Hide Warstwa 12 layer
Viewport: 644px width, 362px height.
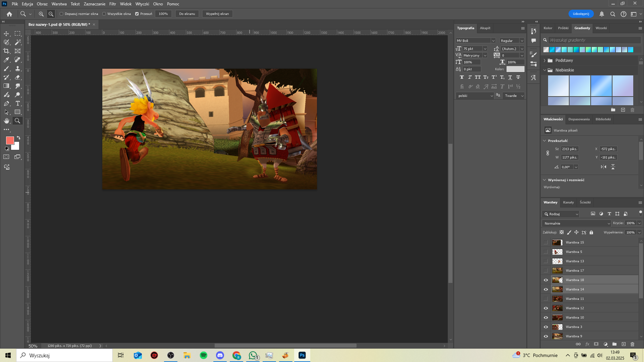(x=546, y=308)
